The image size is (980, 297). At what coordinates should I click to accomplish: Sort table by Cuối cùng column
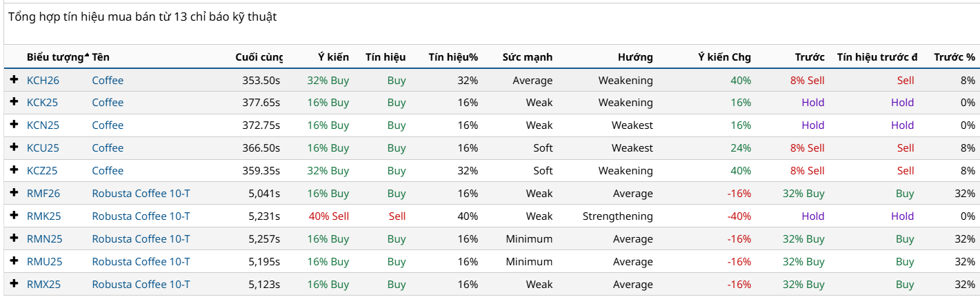pyautogui.click(x=259, y=57)
